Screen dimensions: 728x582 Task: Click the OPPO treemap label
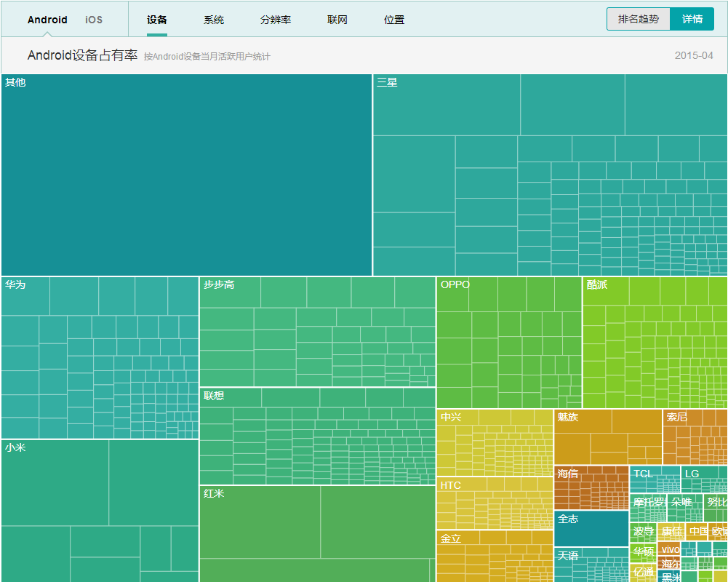(x=455, y=284)
